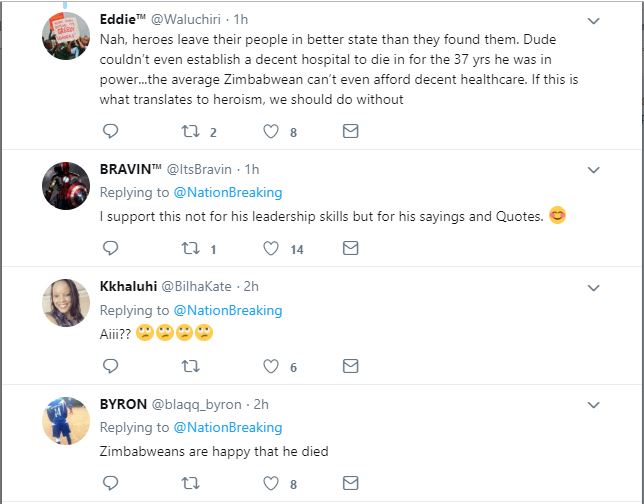Open more options on Eddie's tweet

(x=593, y=20)
